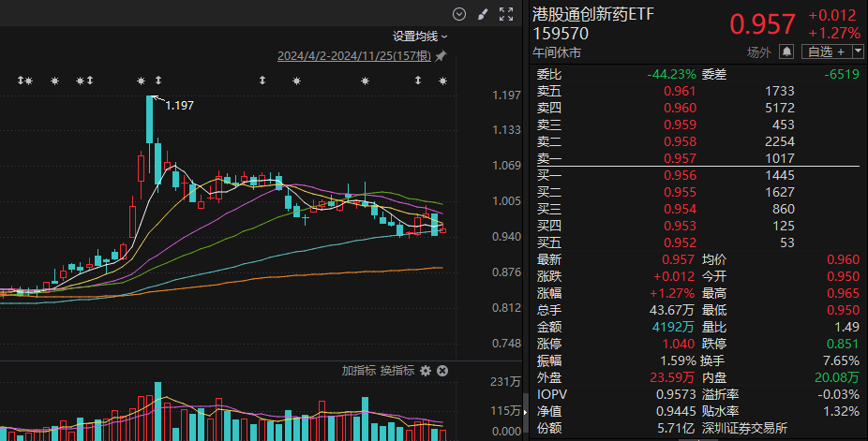The height and width of the screenshot is (441, 868).
Task: Click the circled down-arrow icon above chart
Action: point(458,14)
